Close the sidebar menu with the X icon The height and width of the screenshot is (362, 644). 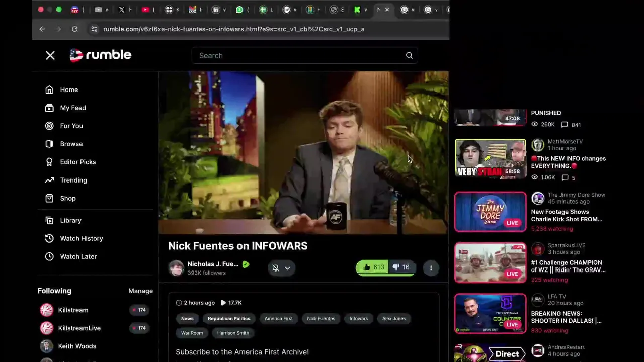click(x=50, y=55)
